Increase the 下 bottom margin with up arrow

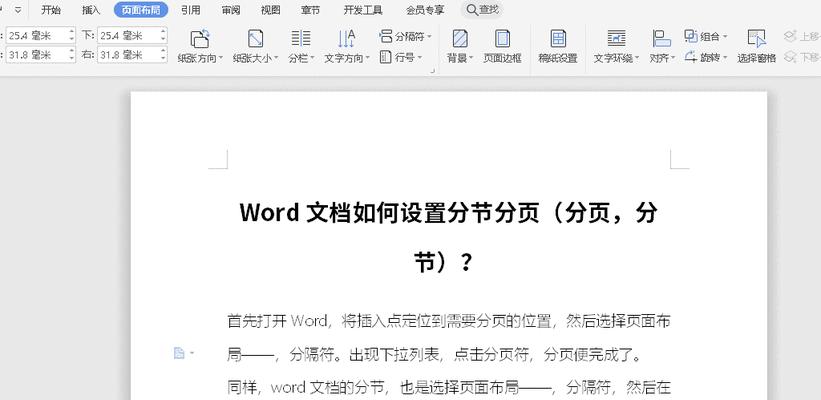pyautogui.click(x=163, y=31)
